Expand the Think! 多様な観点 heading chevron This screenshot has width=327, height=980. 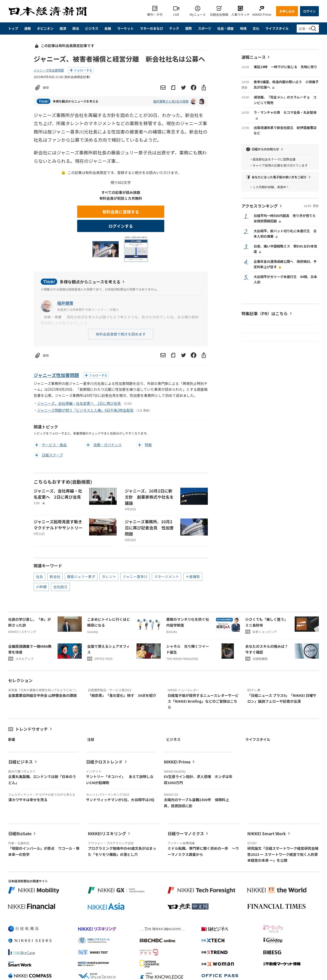(123, 282)
